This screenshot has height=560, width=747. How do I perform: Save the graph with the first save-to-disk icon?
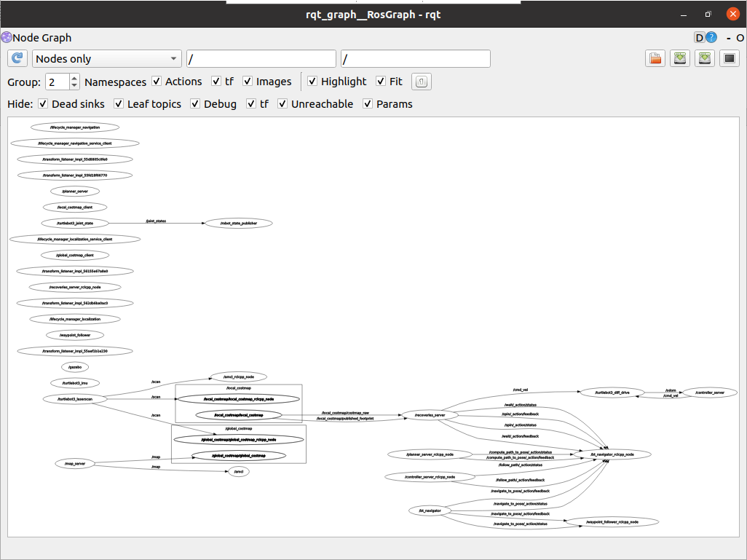(679, 58)
